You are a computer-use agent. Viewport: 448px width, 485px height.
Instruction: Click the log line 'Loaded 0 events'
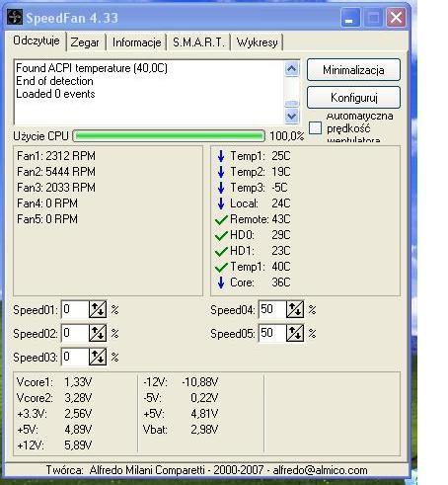pos(55,94)
